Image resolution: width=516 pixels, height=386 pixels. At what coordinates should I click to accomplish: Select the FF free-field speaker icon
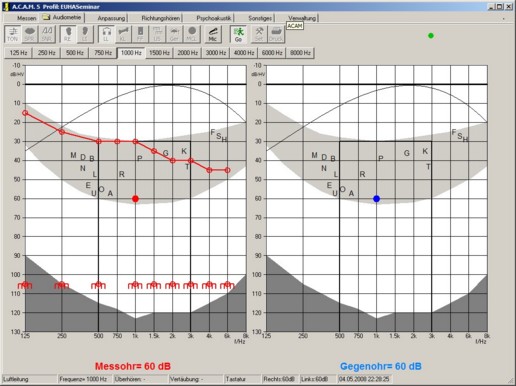(140, 34)
